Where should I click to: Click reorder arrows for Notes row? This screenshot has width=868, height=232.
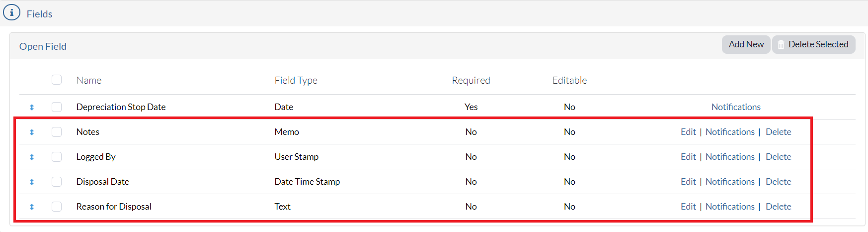click(32, 132)
